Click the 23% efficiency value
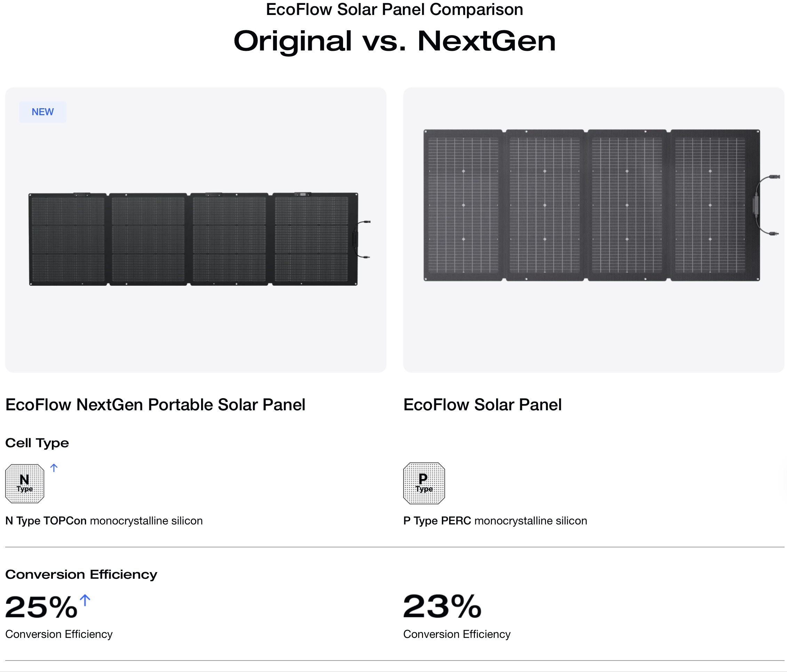 tap(442, 607)
